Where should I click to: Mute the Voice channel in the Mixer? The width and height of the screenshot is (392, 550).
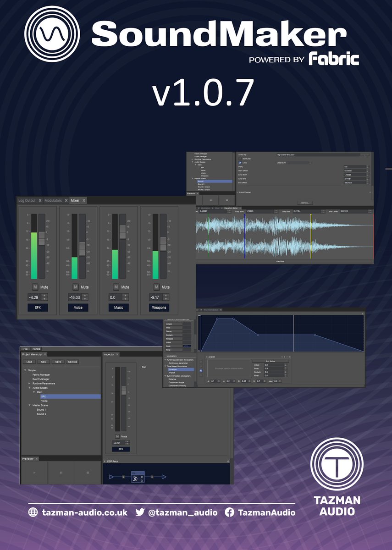click(x=76, y=287)
